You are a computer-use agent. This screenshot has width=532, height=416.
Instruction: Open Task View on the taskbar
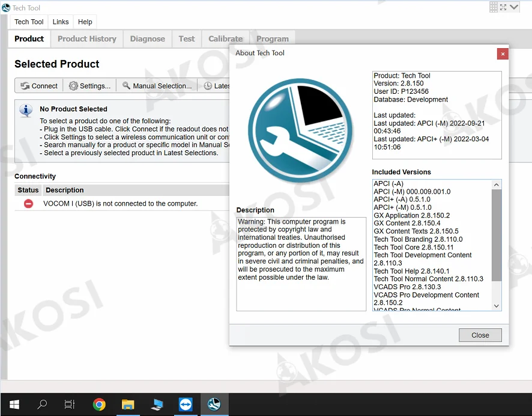point(70,405)
